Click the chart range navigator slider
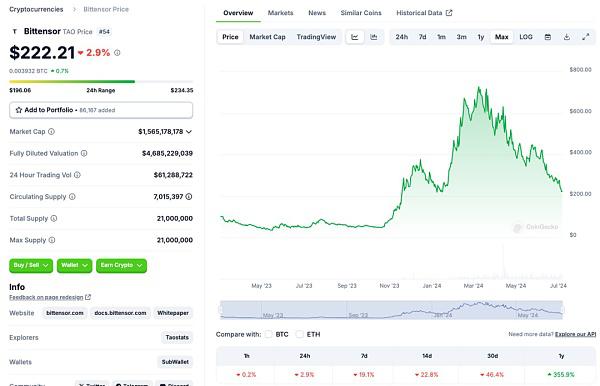This screenshot has width=600, height=386. [x=391, y=310]
